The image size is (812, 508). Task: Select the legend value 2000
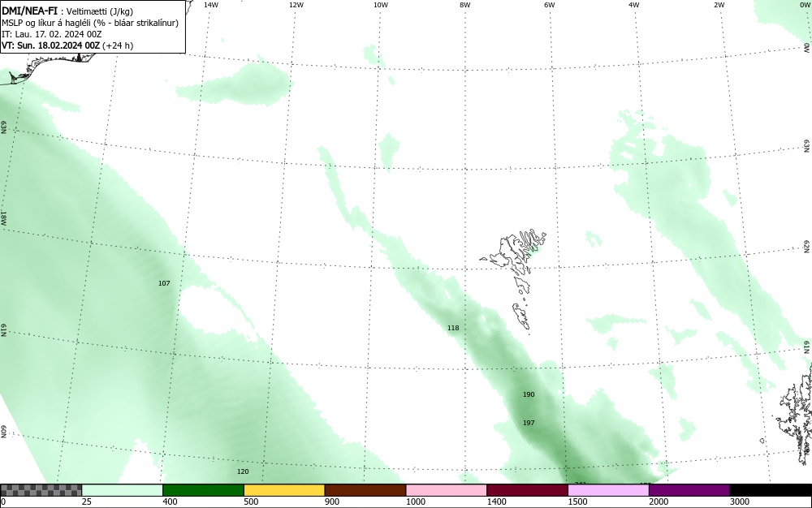point(659,502)
